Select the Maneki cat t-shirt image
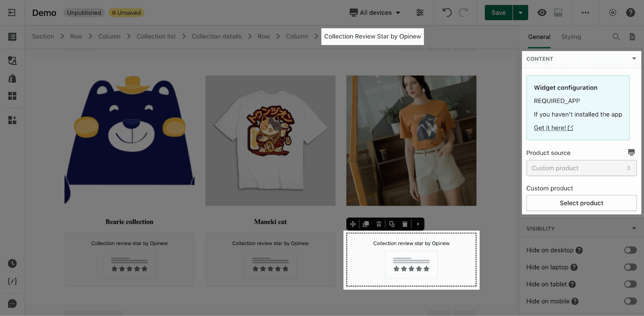This screenshot has width=644, height=316. 270,140
